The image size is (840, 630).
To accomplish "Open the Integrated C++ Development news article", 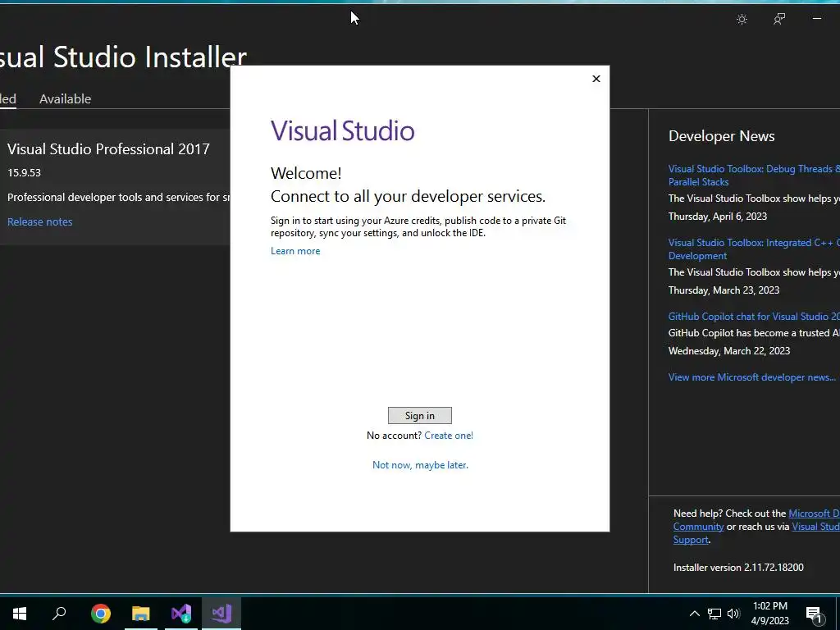I will (754, 249).
